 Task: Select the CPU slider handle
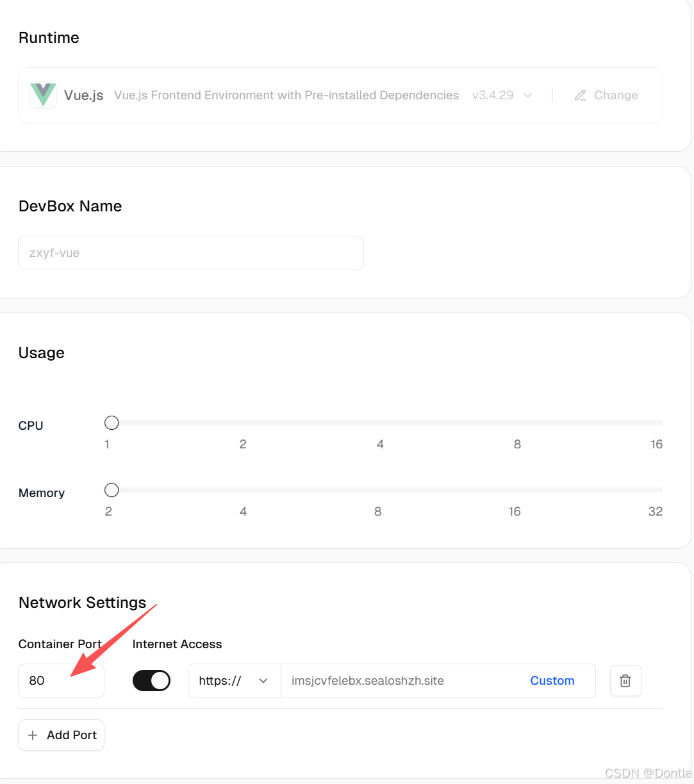pos(112,423)
